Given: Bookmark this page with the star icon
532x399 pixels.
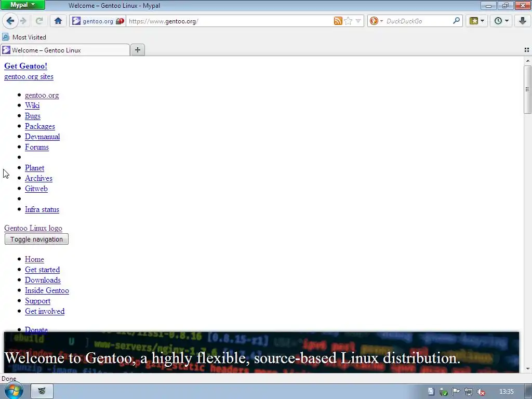Looking at the screenshot, I should pos(348,21).
